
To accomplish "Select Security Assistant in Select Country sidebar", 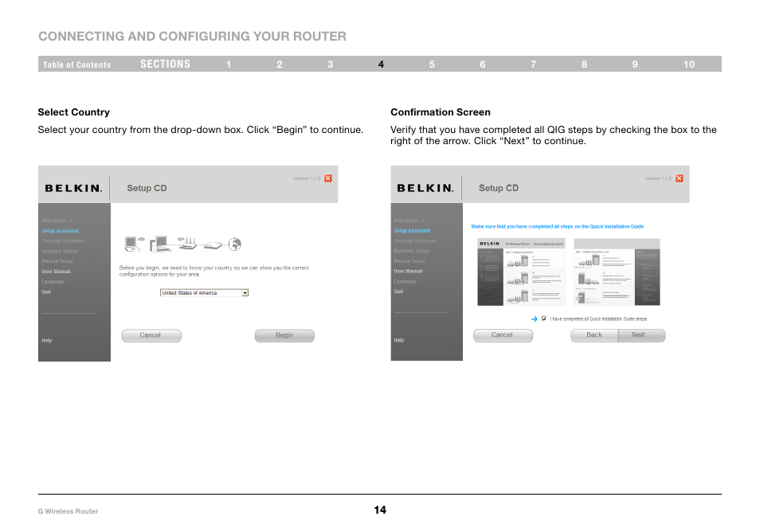I will pyautogui.click(x=63, y=241).
